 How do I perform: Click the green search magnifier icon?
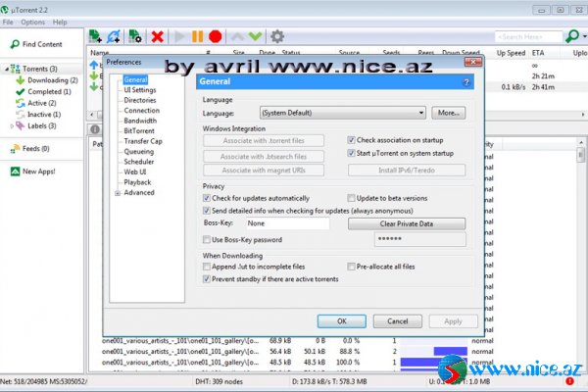point(572,36)
